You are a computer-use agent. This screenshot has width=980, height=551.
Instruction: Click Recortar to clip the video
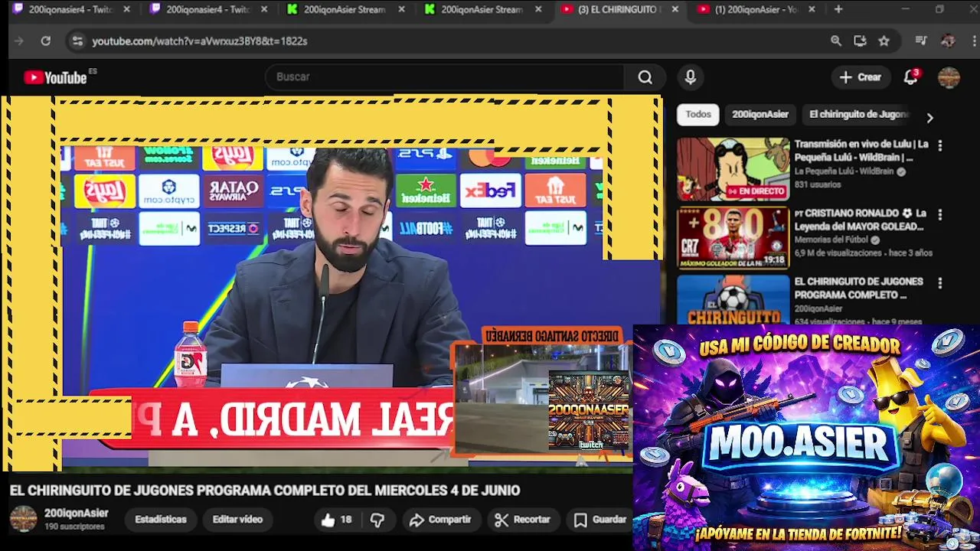(522, 520)
